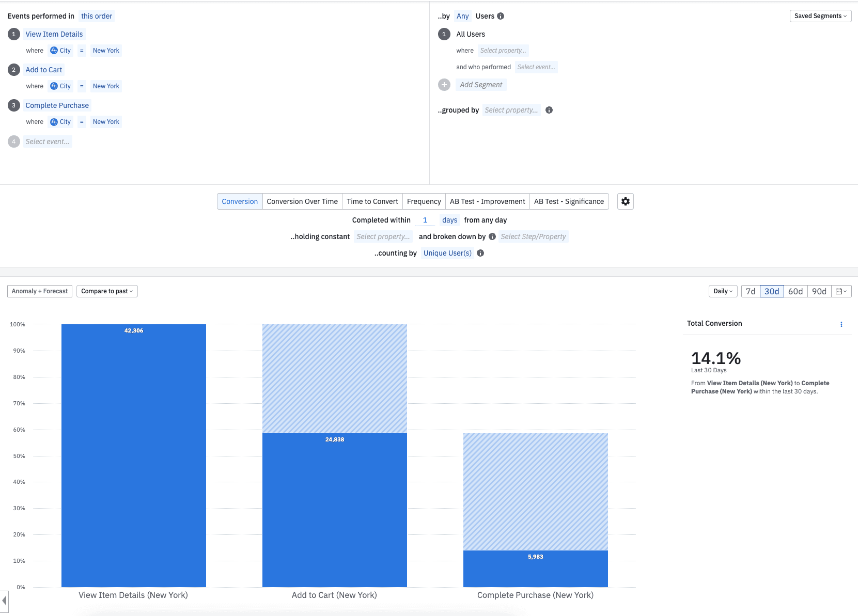Switch to the Conversion Over Time tab

coord(302,201)
